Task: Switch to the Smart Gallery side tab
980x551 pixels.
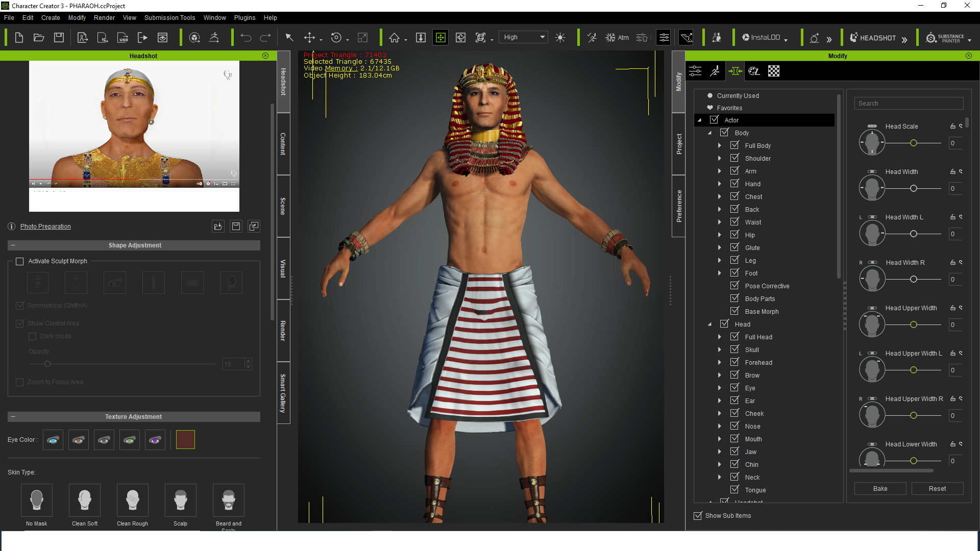Action: click(283, 393)
